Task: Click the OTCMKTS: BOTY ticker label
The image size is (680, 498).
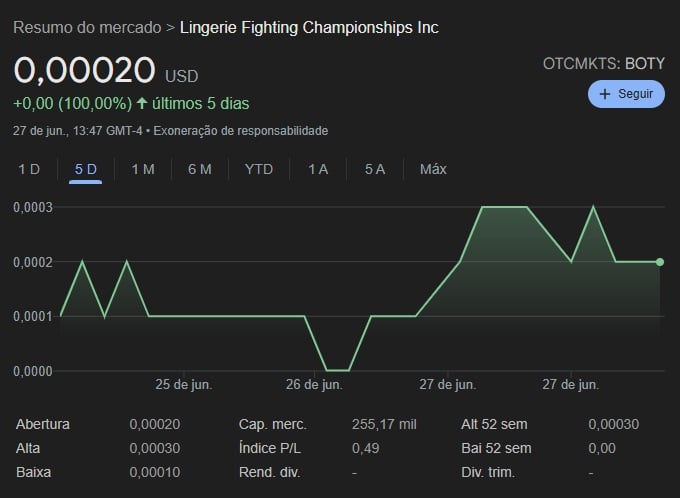Action: pyautogui.click(x=604, y=64)
